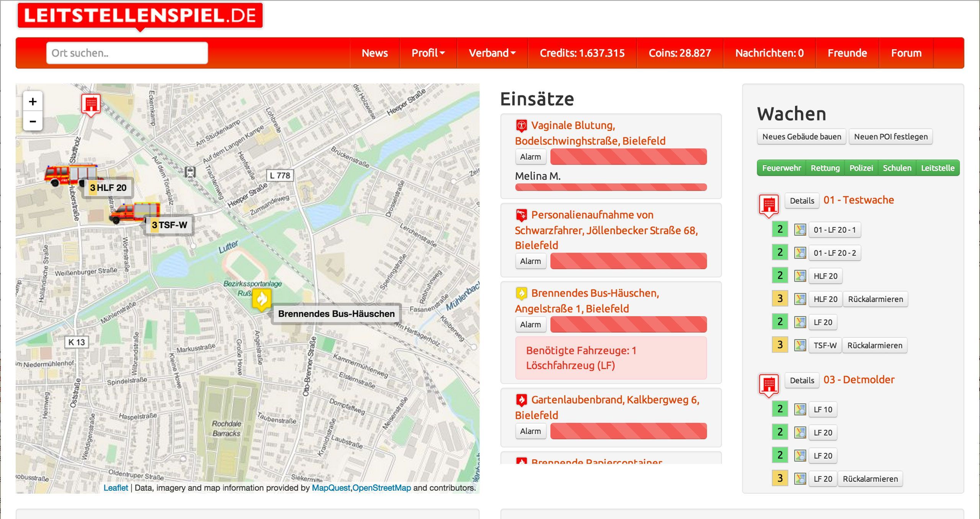Image resolution: width=980 pixels, height=519 pixels.
Task: Open the Freunde page
Action: (847, 53)
